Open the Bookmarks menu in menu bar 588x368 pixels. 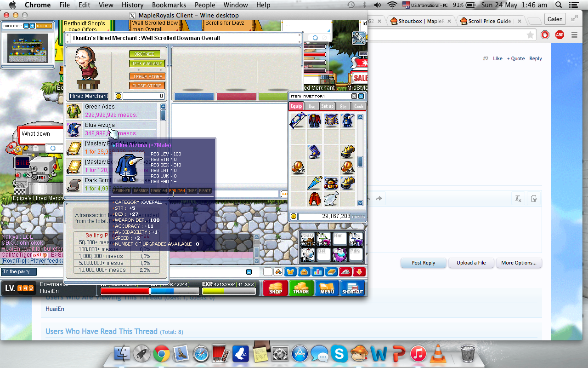(x=169, y=5)
